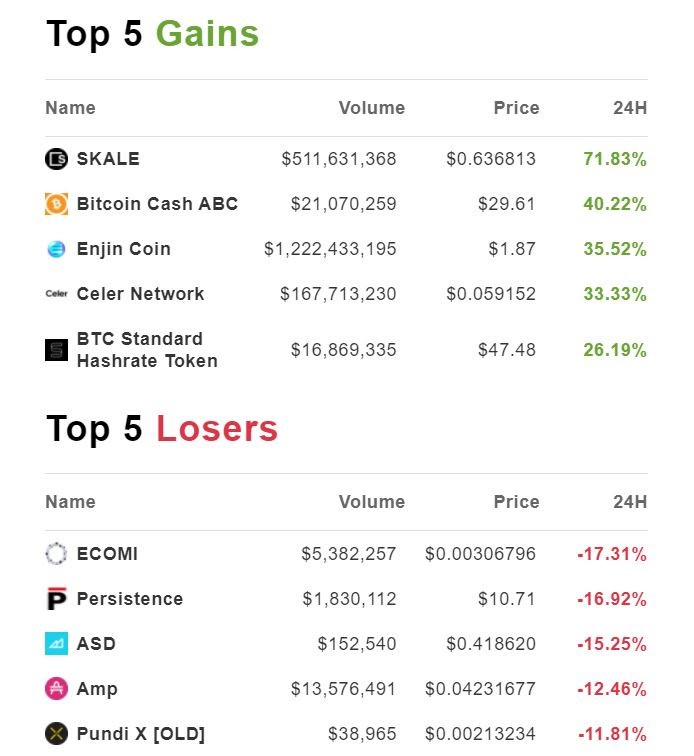Click the Celer Network logo icon
Image resolution: width=694 pixels, height=756 pixels.
click(x=56, y=294)
